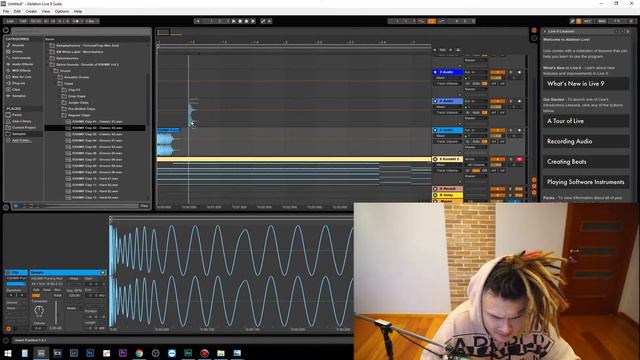The width and height of the screenshot is (640, 360).
Task: Hide the browser with the triangle toggle
Action: (x=6, y=30)
